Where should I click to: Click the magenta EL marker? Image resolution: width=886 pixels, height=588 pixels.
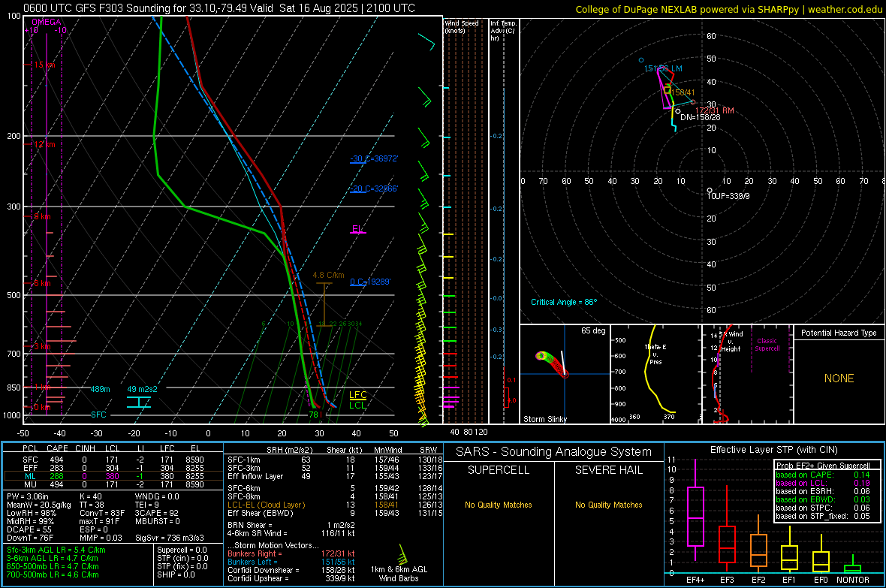coord(357,229)
